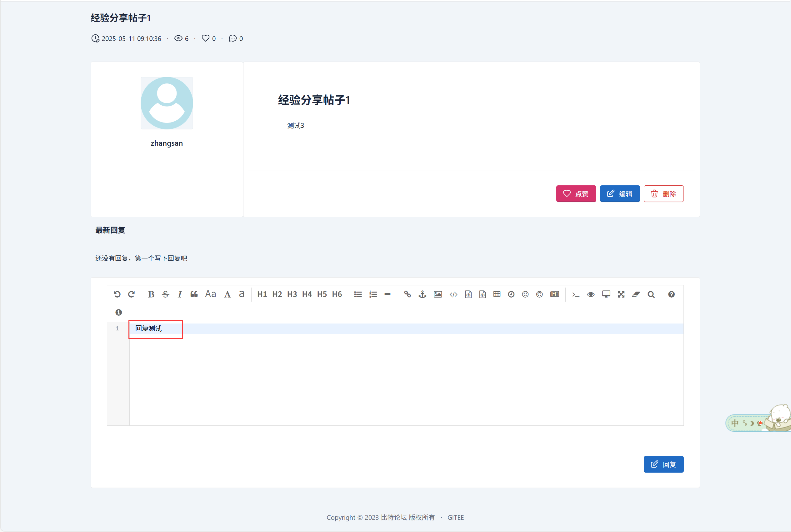The image size is (791, 532).
Task: Insert an image via picture icon
Action: tap(438, 294)
